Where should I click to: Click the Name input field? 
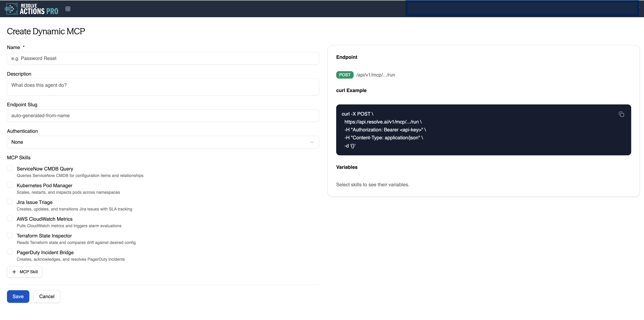pos(163,58)
